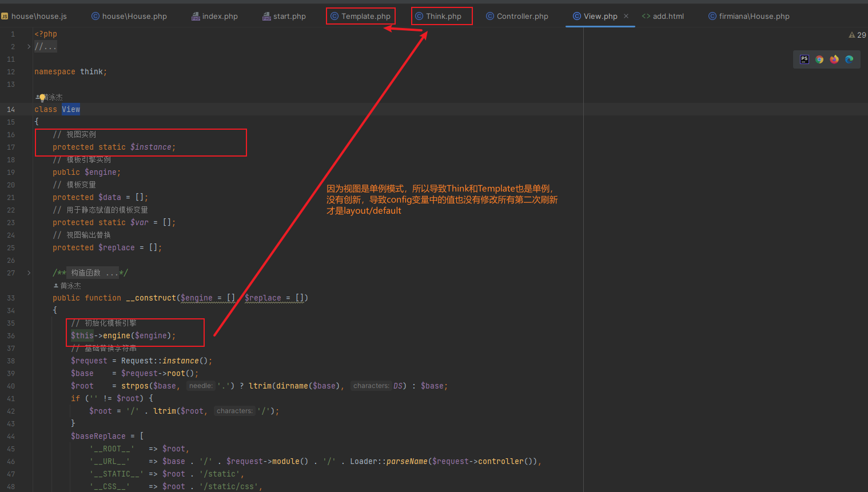Click the '__STATIC__' string key
The height and width of the screenshot is (492, 868).
tap(117, 474)
